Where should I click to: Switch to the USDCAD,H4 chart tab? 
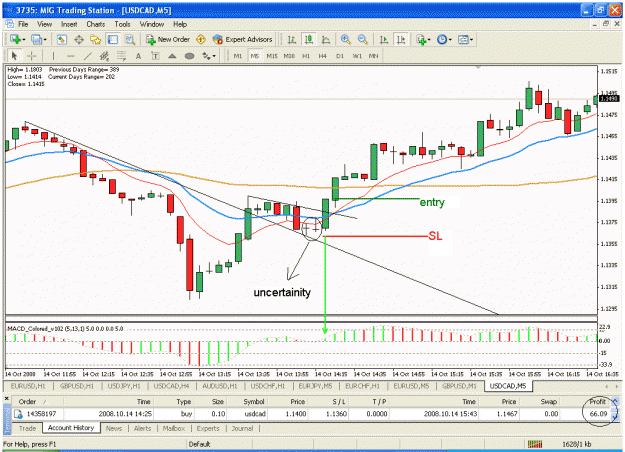(171, 386)
